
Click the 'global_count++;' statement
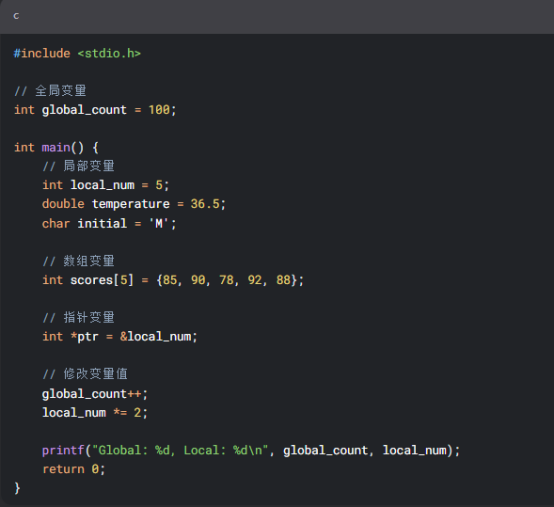(95, 394)
